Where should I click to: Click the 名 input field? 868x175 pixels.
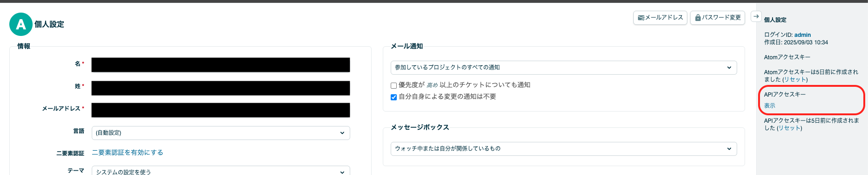[221, 65]
